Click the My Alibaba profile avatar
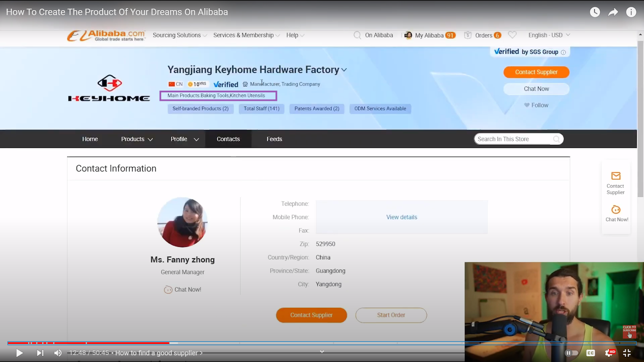Image resolution: width=644 pixels, height=362 pixels. point(408,35)
